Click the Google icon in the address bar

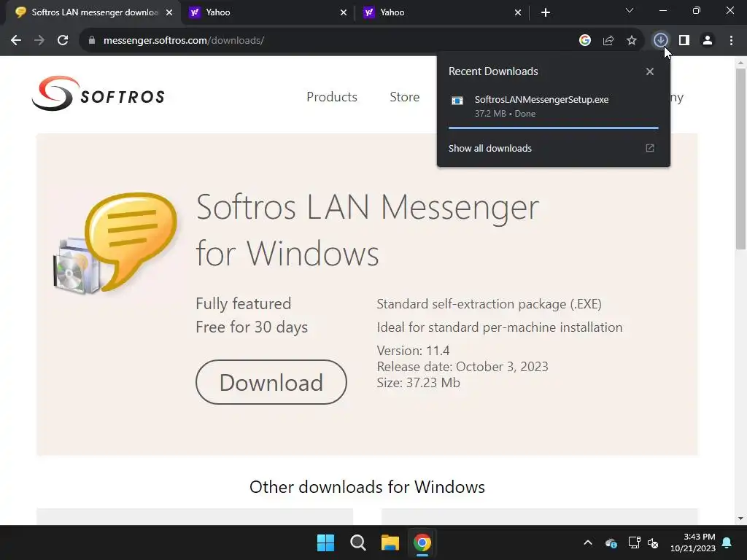tap(585, 41)
